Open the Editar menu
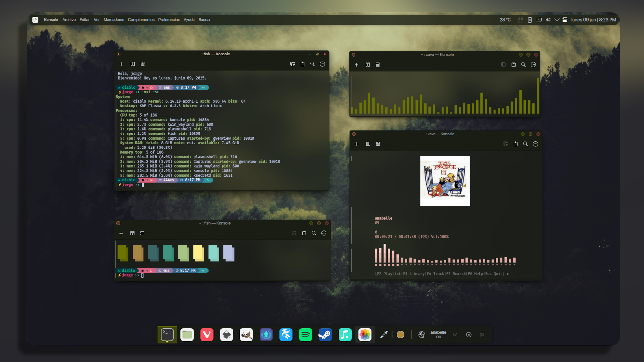644x362 pixels. 84,20
